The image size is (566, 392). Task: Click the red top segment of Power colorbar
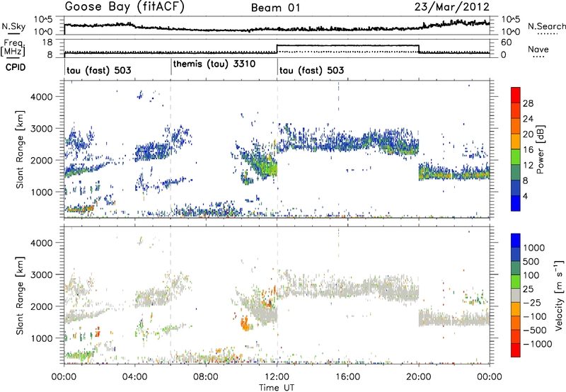tap(516, 95)
